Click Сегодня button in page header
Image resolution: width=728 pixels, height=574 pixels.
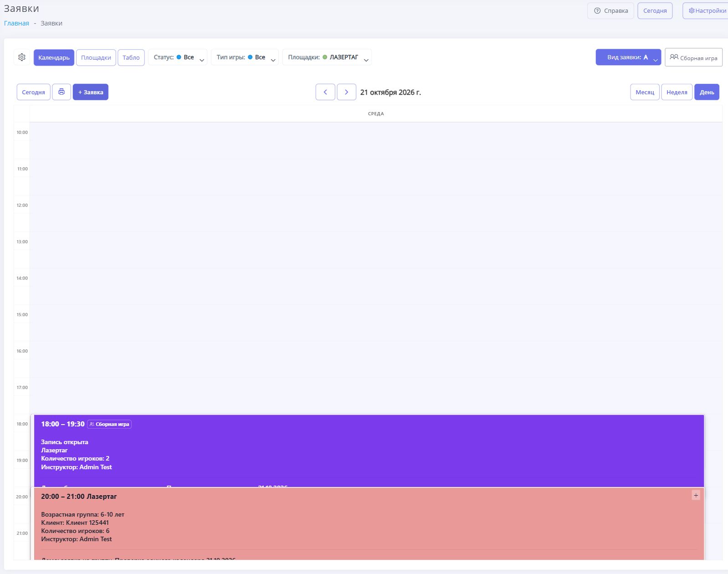[655, 10]
